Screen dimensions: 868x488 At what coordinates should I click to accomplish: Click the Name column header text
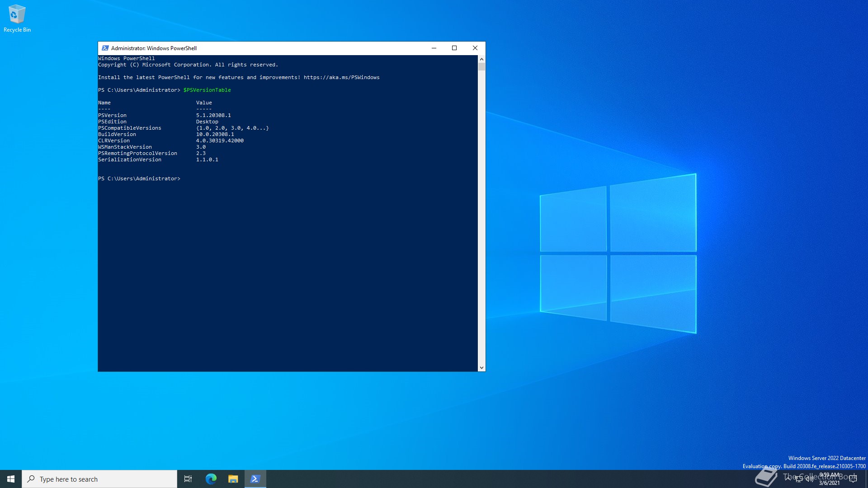tap(104, 103)
